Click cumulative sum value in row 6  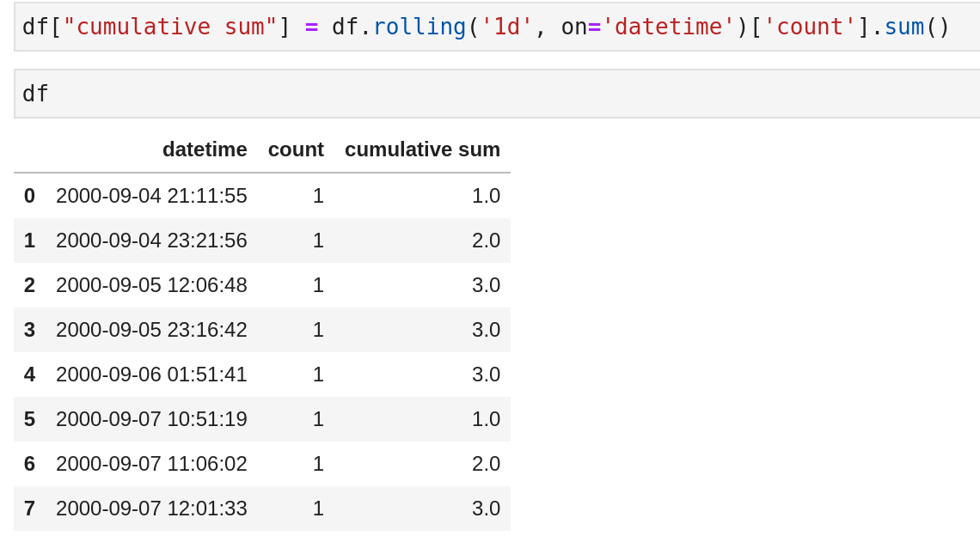(x=487, y=464)
